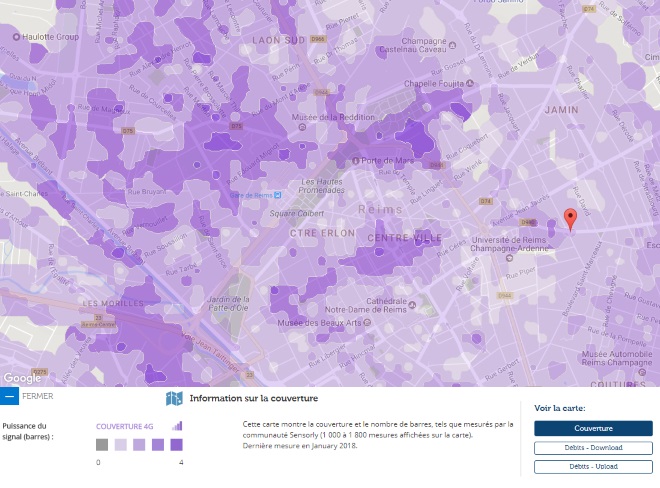Click the CTRE ERLON district label
The width and height of the screenshot is (660, 488).
[x=322, y=233]
